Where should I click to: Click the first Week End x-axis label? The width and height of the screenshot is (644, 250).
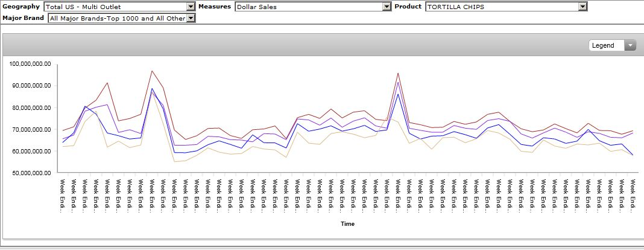63,194
